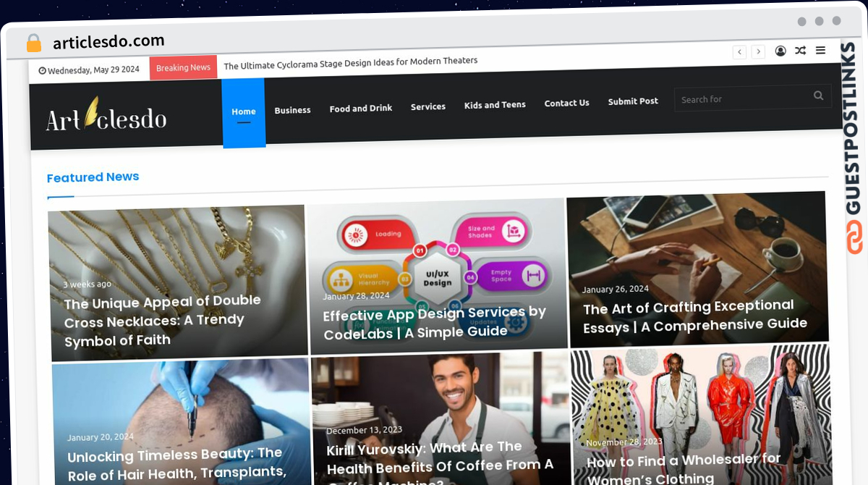Open the Submit Post page
Screen dimensions: 868x485
[633, 101]
